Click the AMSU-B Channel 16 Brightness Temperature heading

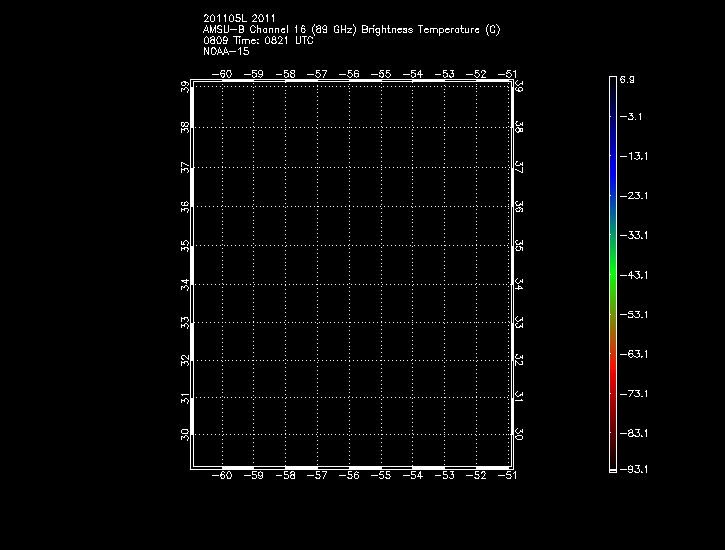pyautogui.click(x=351, y=29)
